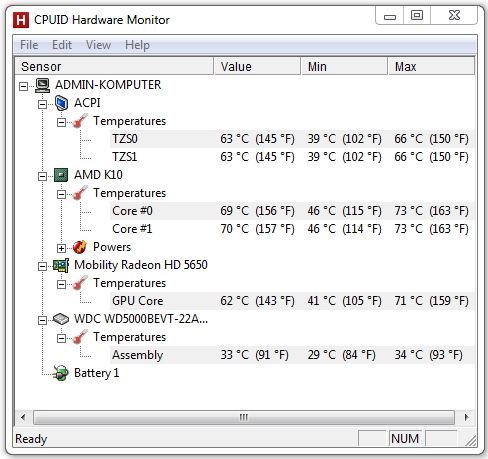Click GPU Core max 71 °C (159 °F)

pos(431,301)
